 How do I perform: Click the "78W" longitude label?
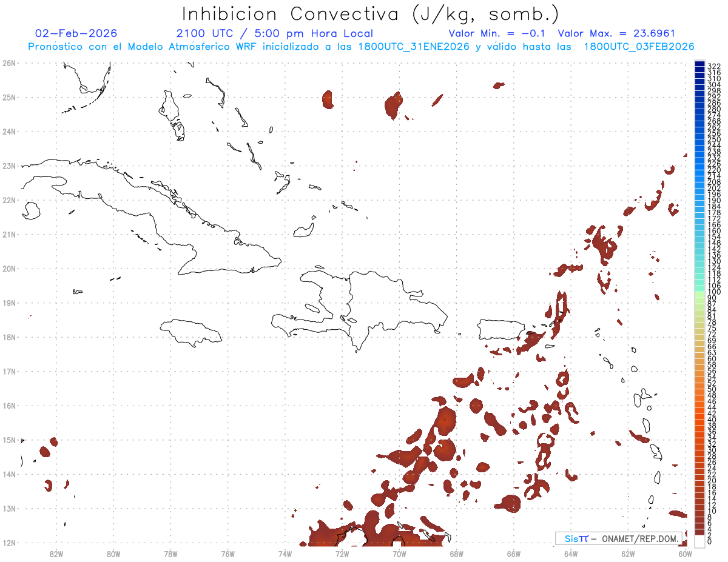[x=170, y=553]
